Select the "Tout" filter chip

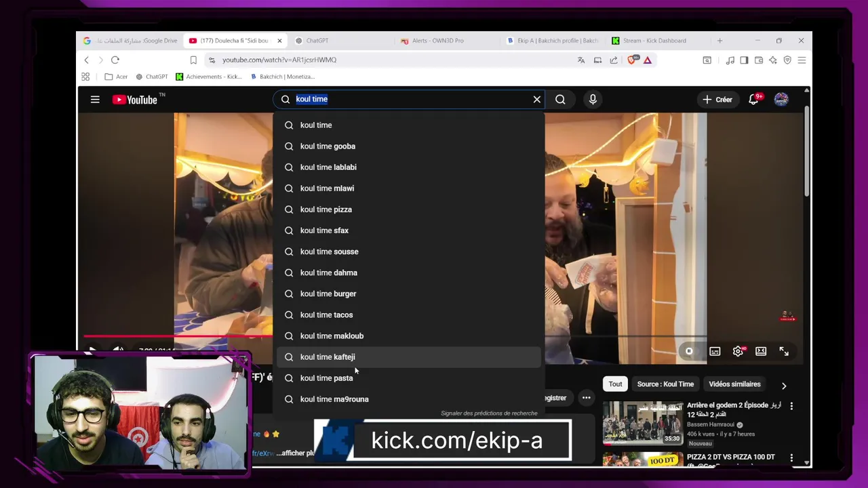[615, 384]
